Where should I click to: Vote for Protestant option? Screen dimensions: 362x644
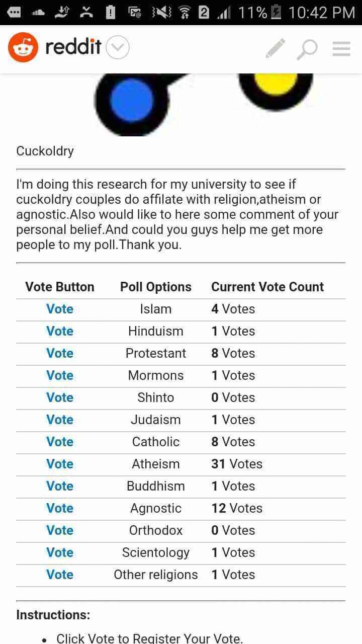(x=60, y=353)
